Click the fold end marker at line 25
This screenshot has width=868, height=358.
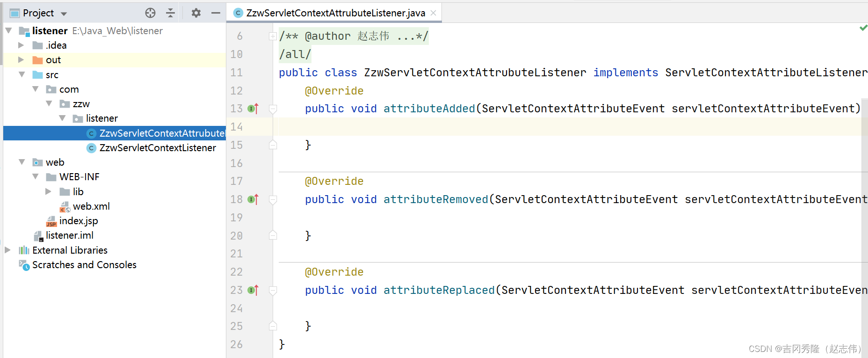pyautogui.click(x=273, y=326)
